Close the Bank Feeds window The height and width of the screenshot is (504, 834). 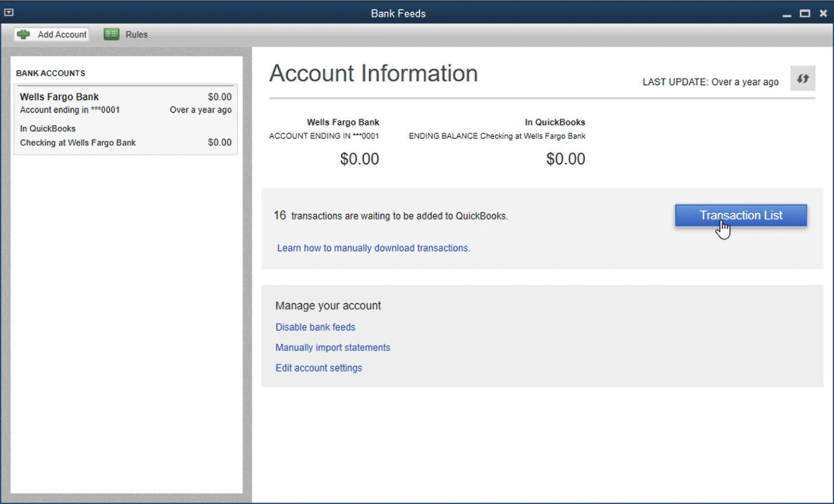[x=823, y=13]
